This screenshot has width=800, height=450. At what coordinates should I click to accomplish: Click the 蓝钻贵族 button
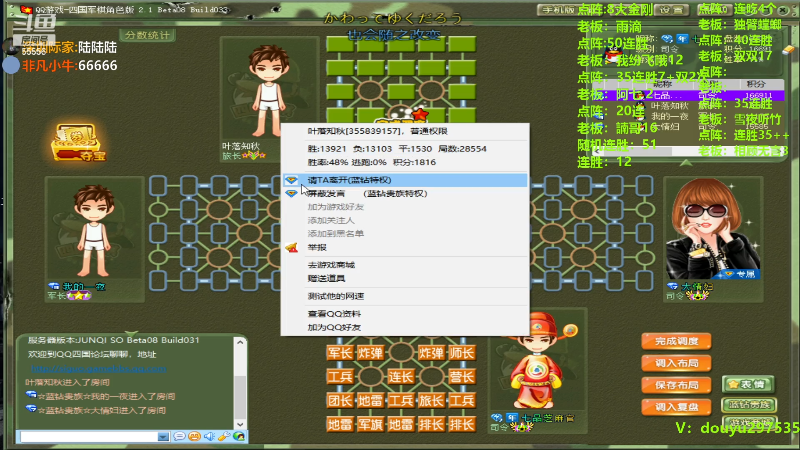tap(749, 405)
